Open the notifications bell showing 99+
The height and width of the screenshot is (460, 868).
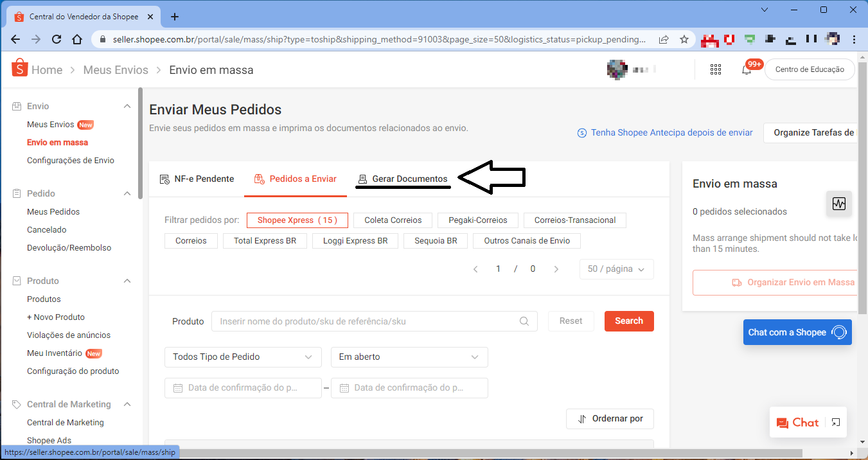pos(747,69)
